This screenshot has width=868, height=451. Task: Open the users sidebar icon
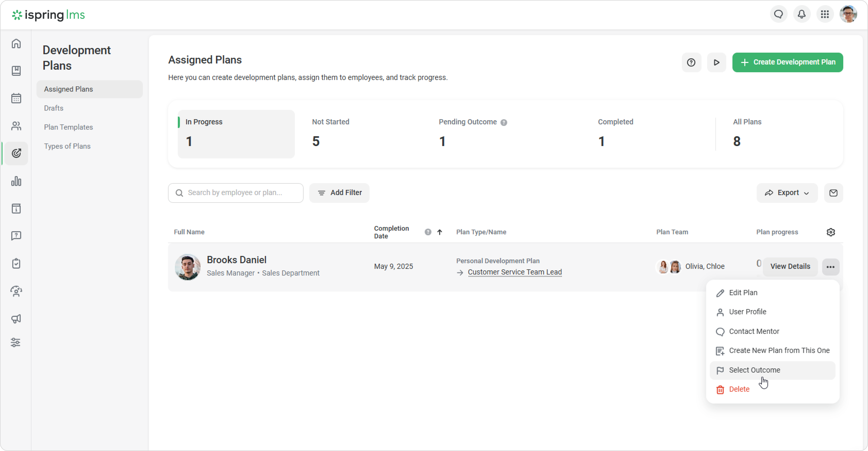(x=16, y=126)
